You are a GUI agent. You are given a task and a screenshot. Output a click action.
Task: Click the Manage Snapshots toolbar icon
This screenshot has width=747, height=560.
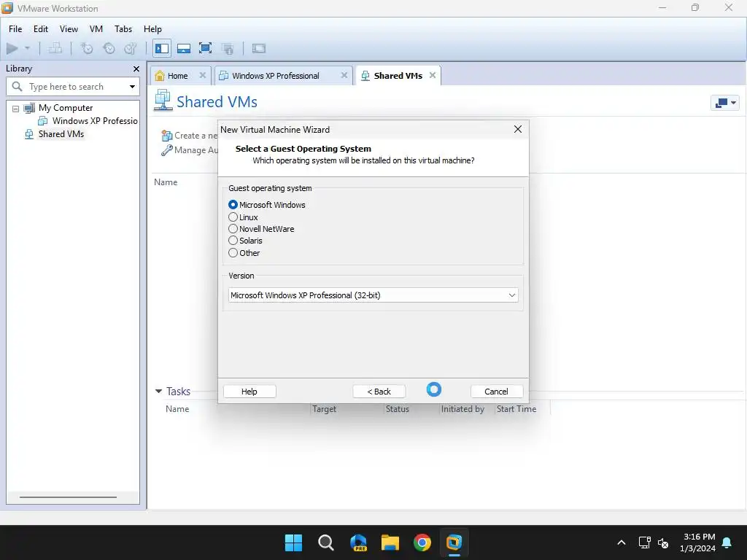click(131, 48)
